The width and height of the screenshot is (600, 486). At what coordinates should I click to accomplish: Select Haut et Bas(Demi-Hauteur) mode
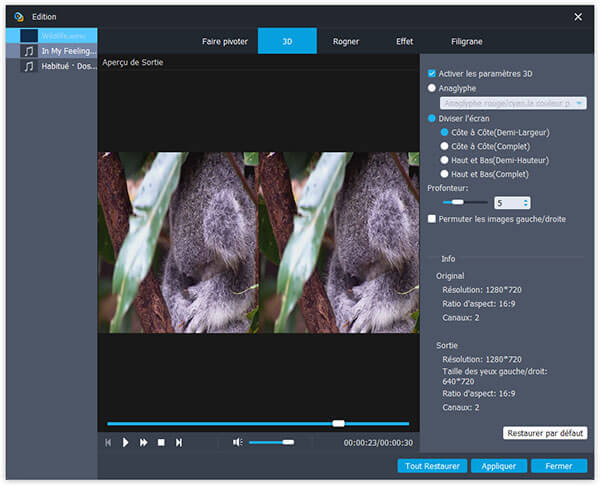click(x=445, y=160)
